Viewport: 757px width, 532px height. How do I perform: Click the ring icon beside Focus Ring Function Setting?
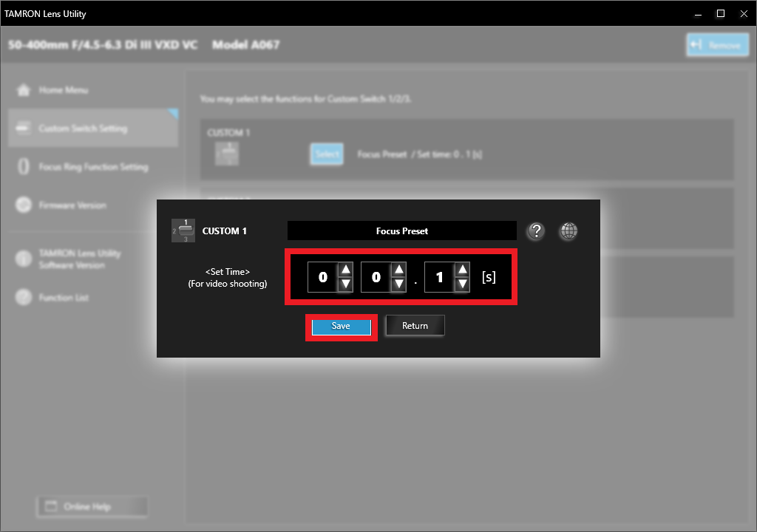pos(23,166)
